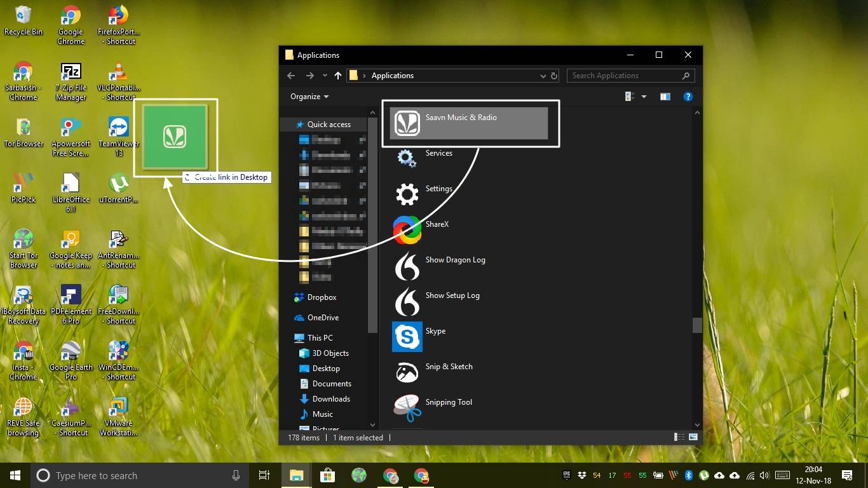
Task: Go back in Explorer navigation
Action: [291, 76]
